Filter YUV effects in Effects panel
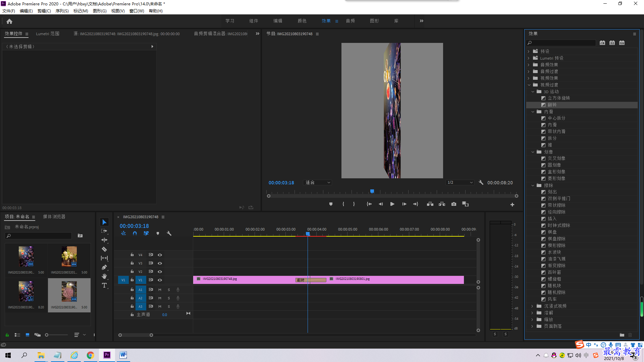This screenshot has width=644, height=362. 622,43
